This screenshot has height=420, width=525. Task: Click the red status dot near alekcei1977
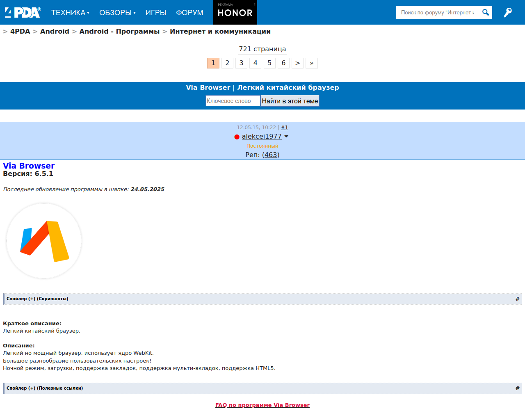237,137
